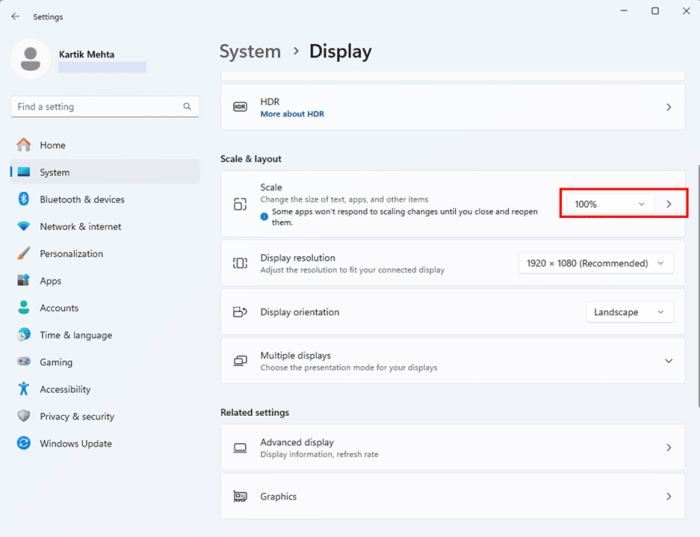Click 'Choose the presentation mode' description
The image size is (700, 537).
pos(349,367)
